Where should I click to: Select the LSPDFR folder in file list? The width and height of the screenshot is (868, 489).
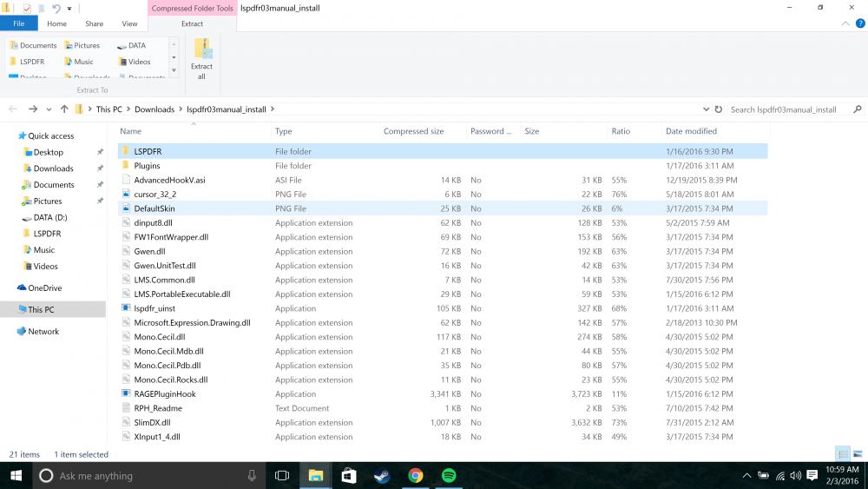pyautogui.click(x=443, y=151)
